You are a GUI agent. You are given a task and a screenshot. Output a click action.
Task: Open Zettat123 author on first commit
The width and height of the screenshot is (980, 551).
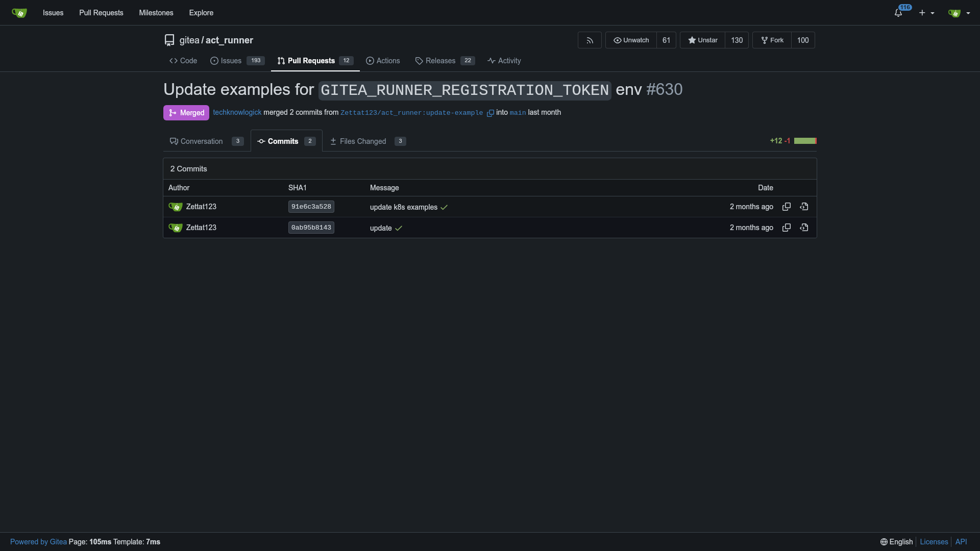tap(201, 207)
